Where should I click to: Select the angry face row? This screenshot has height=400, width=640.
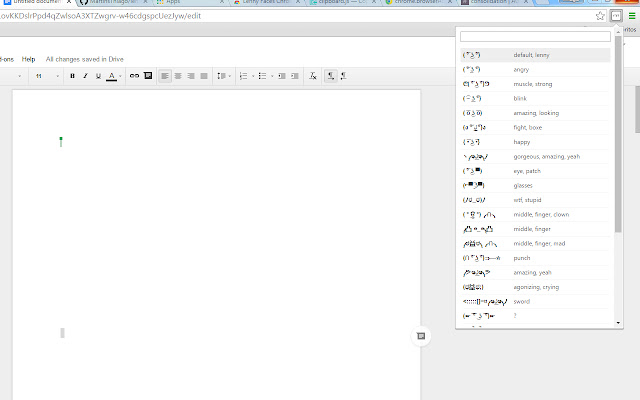click(535, 69)
